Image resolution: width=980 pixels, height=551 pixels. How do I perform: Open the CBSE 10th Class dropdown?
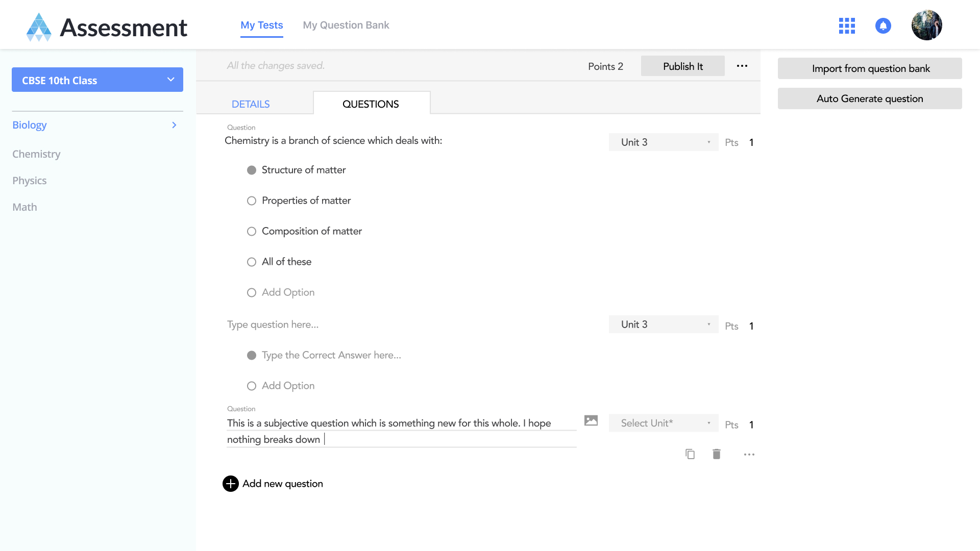(x=97, y=80)
